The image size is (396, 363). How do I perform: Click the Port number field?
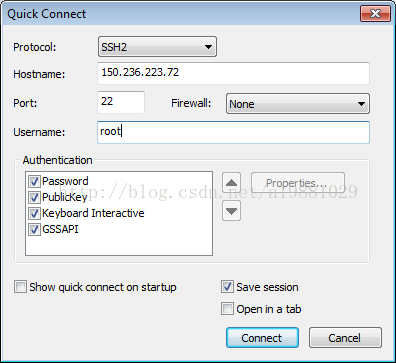(x=121, y=102)
